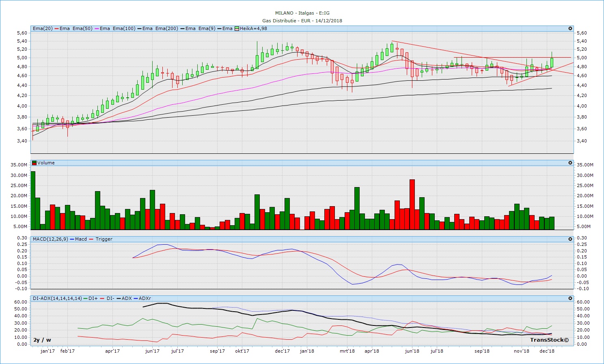Click the jan'17 date label
The image size is (604, 364).
tap(47, 351)
